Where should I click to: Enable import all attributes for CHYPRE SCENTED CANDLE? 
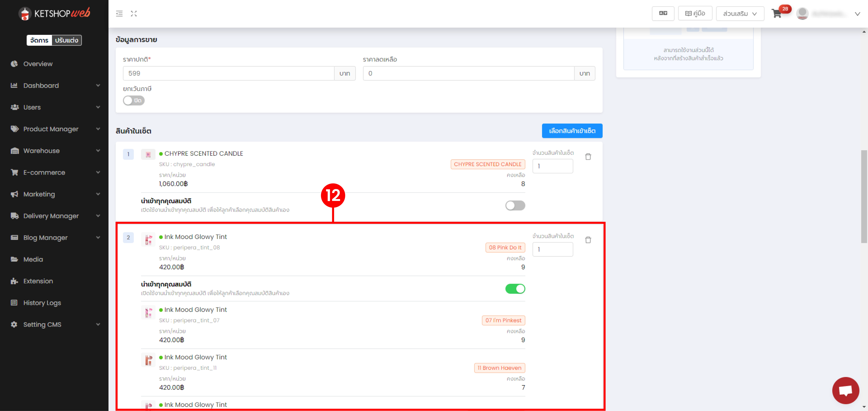[x=515, y=205]
